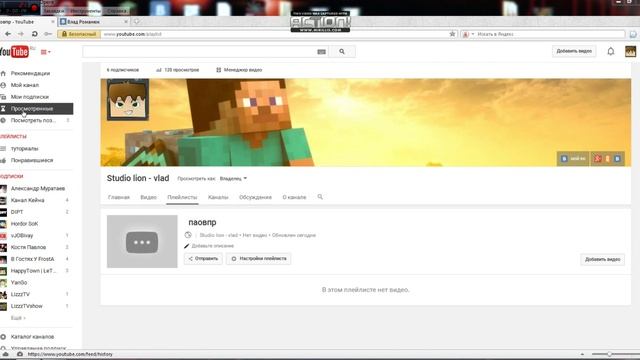
Task: Open Владелец view-as dropdown
Action: click(x=233, y=179)
